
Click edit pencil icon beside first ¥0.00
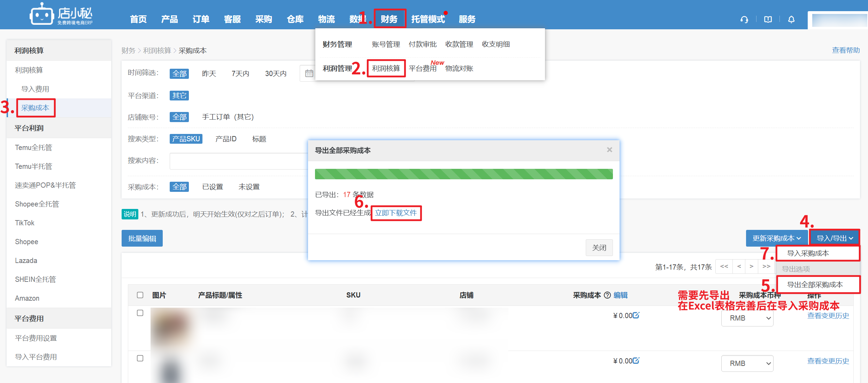[x=636, y=315]
